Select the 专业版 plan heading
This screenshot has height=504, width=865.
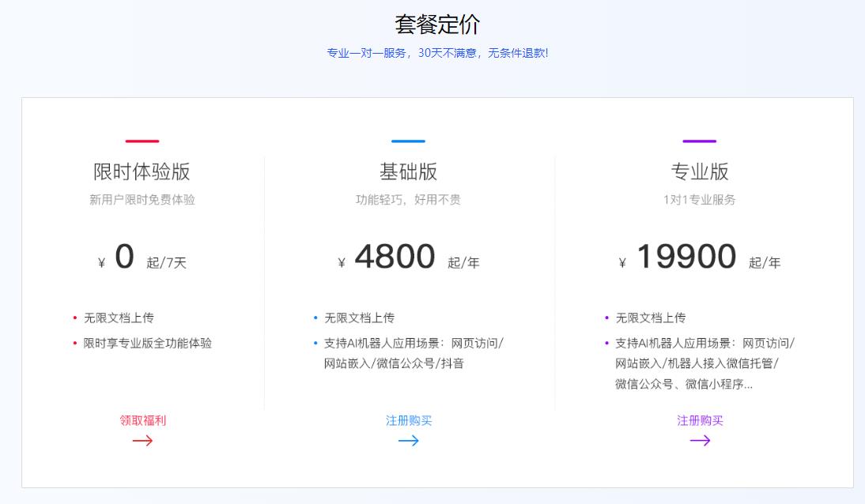(699, 171)
